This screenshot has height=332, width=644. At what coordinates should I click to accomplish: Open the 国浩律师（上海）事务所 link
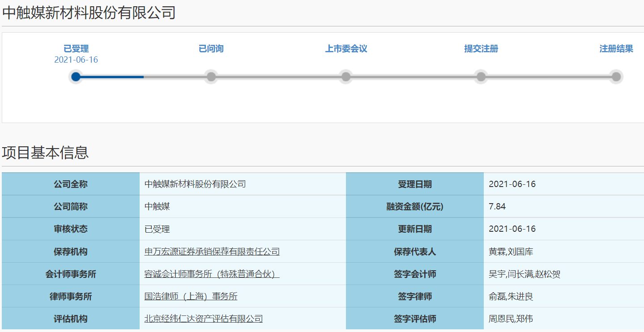(190, 296)
